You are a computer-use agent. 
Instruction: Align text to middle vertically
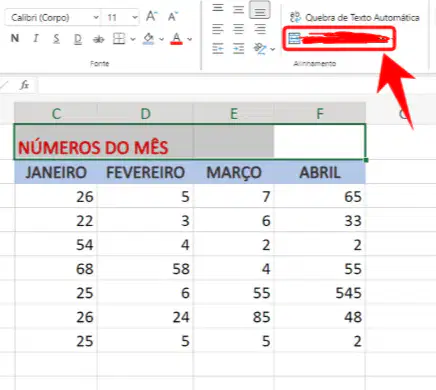point(238,9)
